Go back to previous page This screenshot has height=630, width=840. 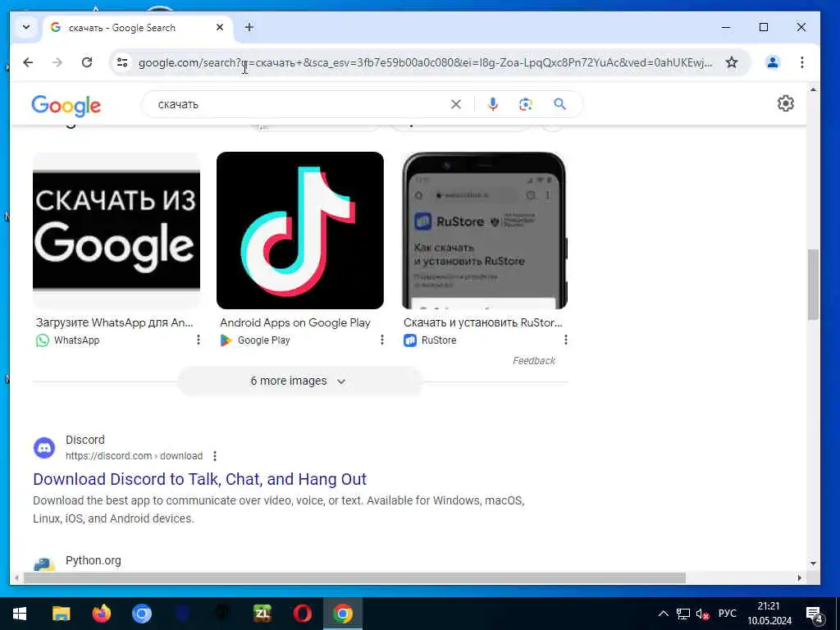(28, 62)
